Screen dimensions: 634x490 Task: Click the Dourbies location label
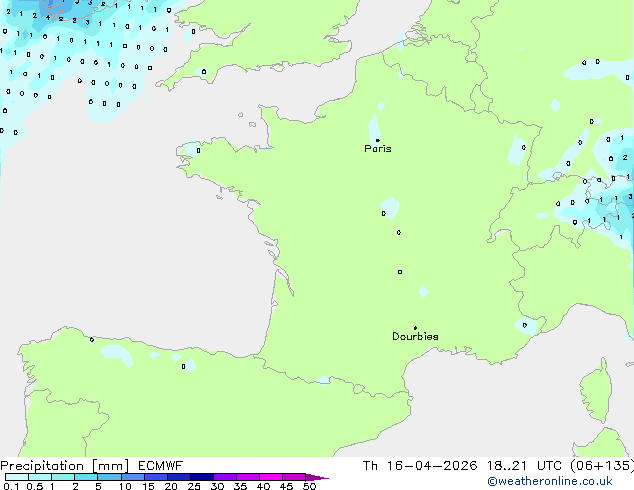click(x=415, y=336)
